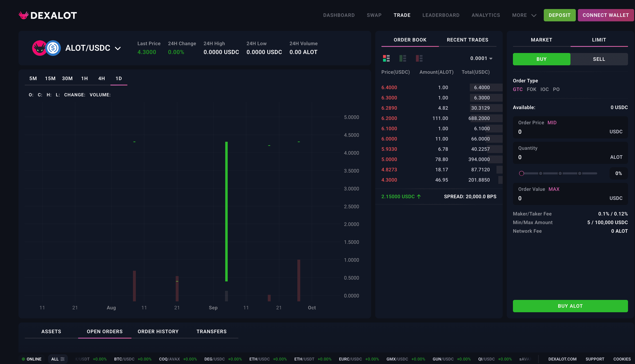Viewport: 635px width, 364px height.
Task: Expand the ALOT/USDC pair selector
Action: click(x=118, y=48)
